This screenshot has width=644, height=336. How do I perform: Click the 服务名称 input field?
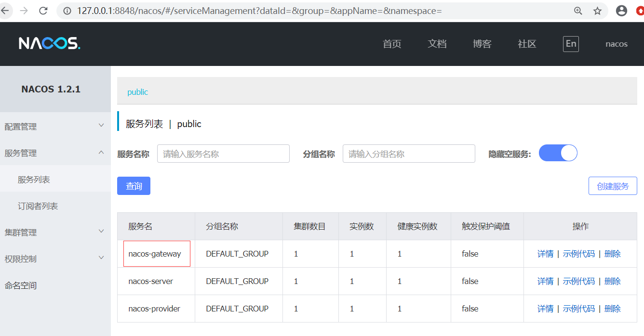click(223, 153)
